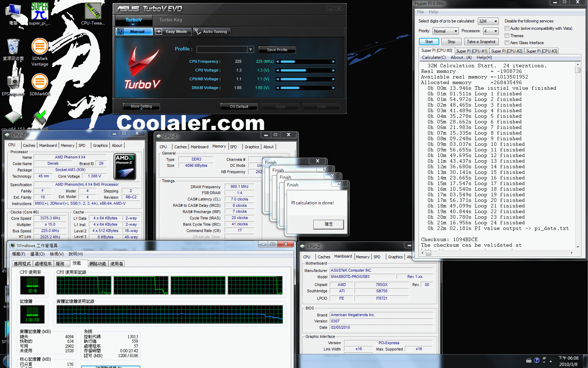Show hidden system tray icons arrow
Image resolution: width=588 pixels, height=368 pixels.
(551, 361)
